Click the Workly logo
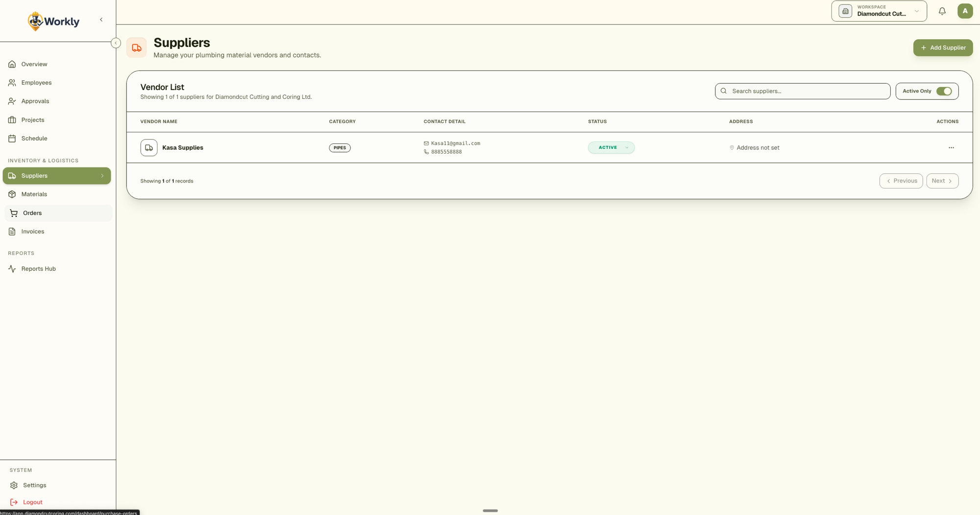The image size is (980, 515). (53, 21)
